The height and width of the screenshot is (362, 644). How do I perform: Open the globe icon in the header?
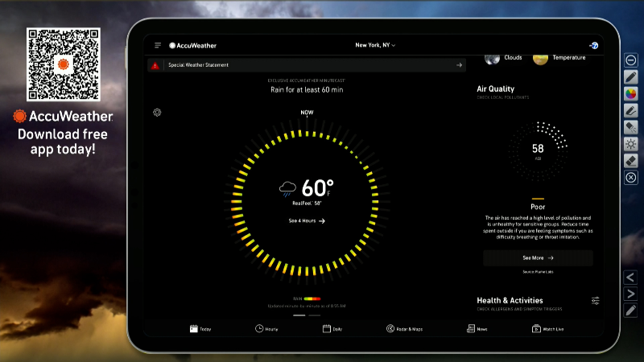(593, 46)
